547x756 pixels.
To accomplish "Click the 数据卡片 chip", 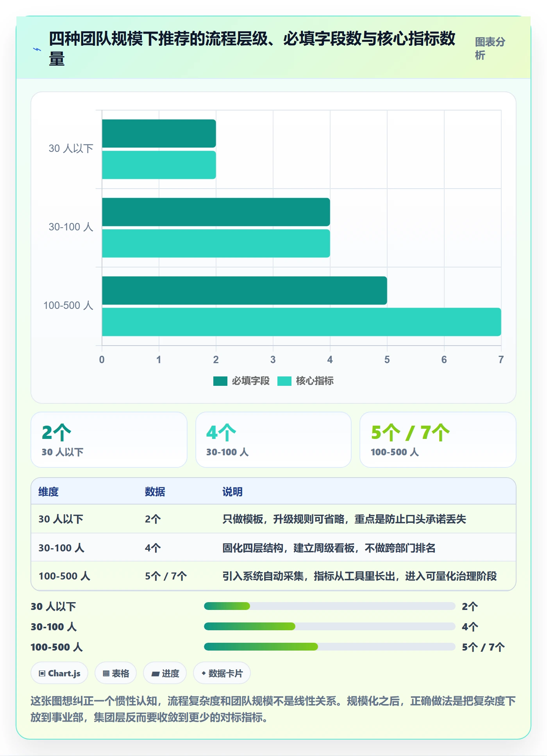I will [222, 673].
